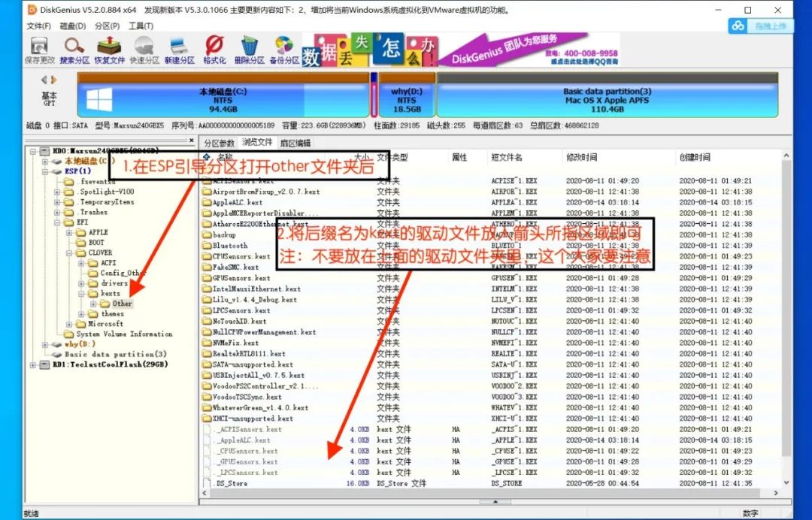
Task: Collapse the ESP(1) tree node
Action: (x=45, y=171)
